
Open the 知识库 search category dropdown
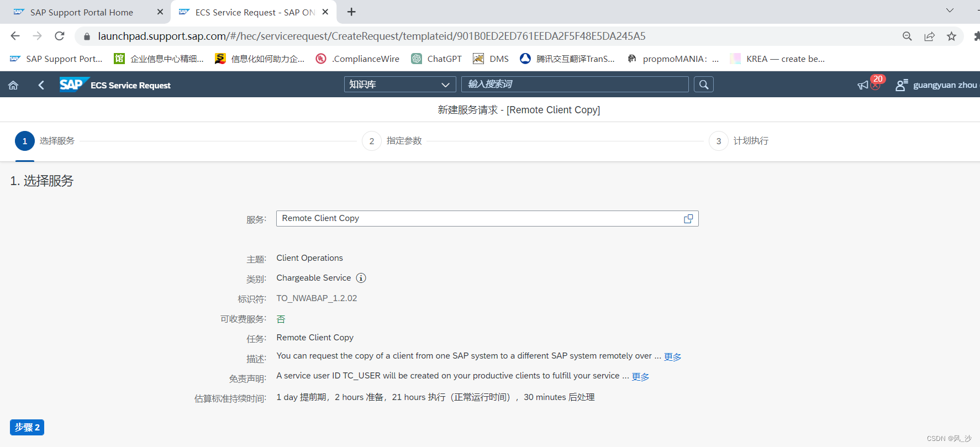coord(400,85)
